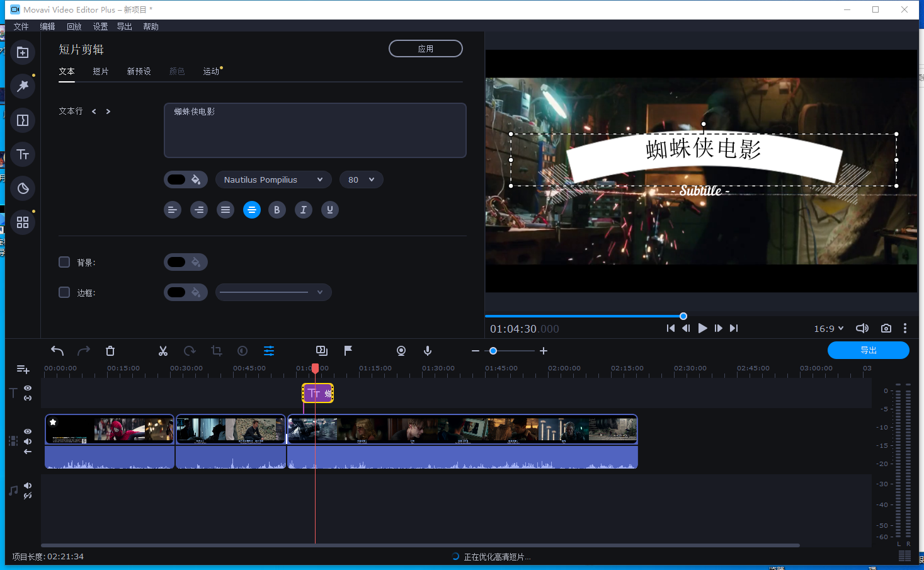Open the more tools grid icon
This screenshot has height=570, width=924.
pyautogui.click(x=23, y=222)
